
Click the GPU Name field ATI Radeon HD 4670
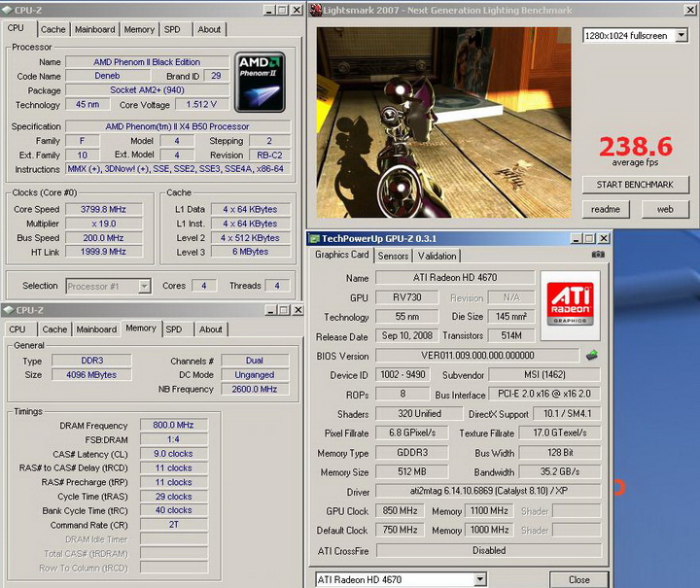tap(455, 278)
